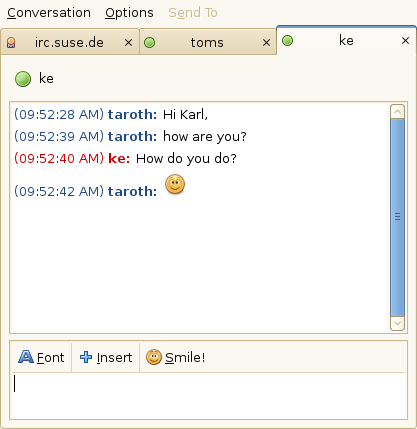Click the irc.suse.de chat room tab icon
Image resolution: width=417 pixels, height=429 pixels.
11,43
